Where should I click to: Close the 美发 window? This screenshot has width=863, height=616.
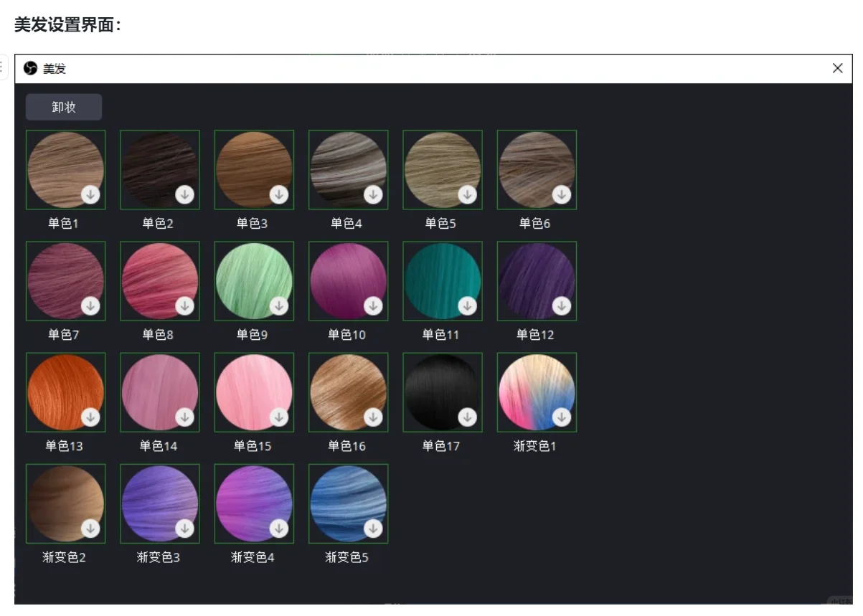(x=837, y=68)
